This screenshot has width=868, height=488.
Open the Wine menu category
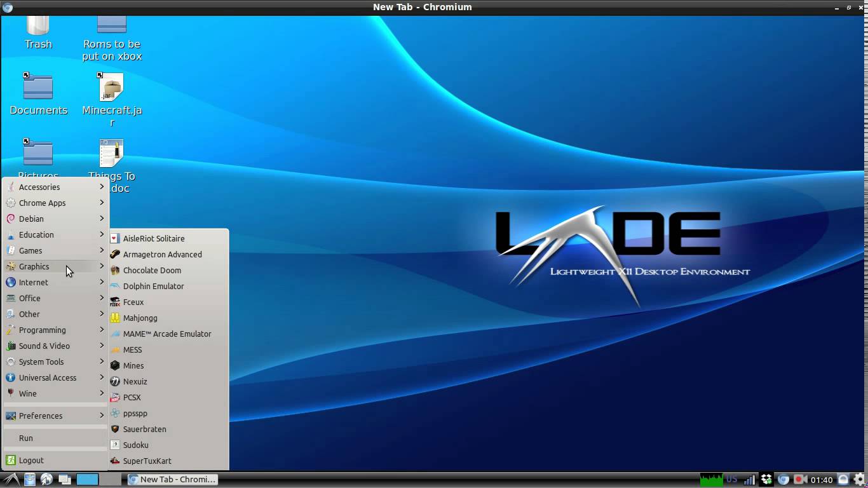pyautogui.click(x=55, y=394)
